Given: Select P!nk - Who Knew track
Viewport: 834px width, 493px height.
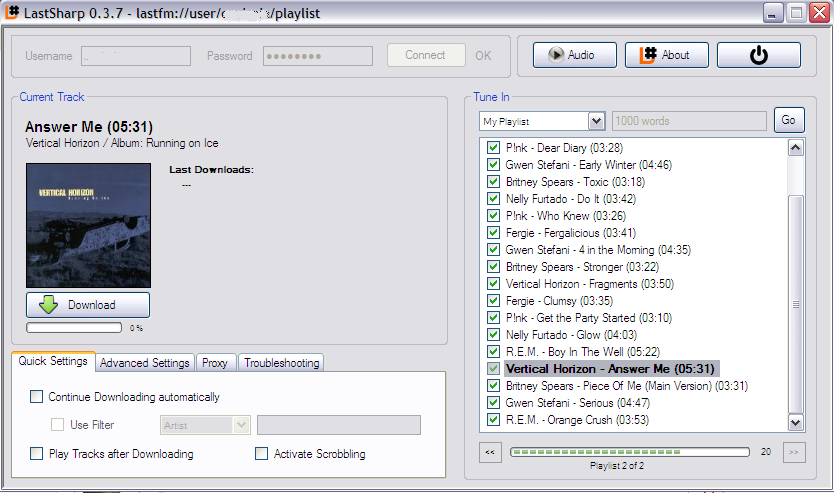Looking at the screenshot, I should click(x=565, y=215).
